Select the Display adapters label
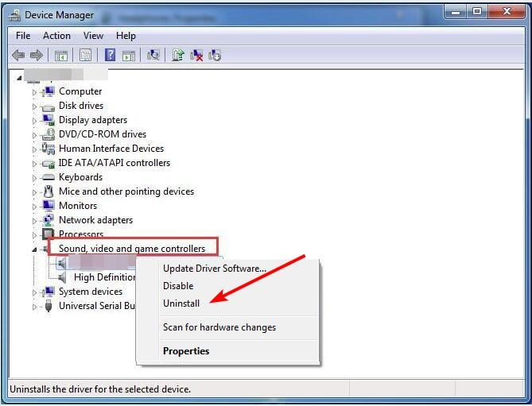Image resolution: width=532 pixels, height=406 pixels. point(93,120)
